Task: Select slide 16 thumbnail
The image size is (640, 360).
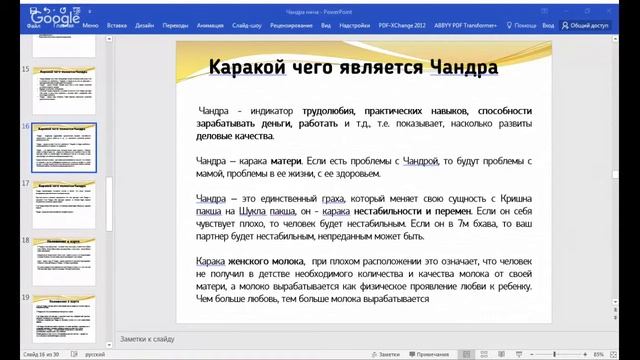Action: pyautogui.click(x=64, y=147)
